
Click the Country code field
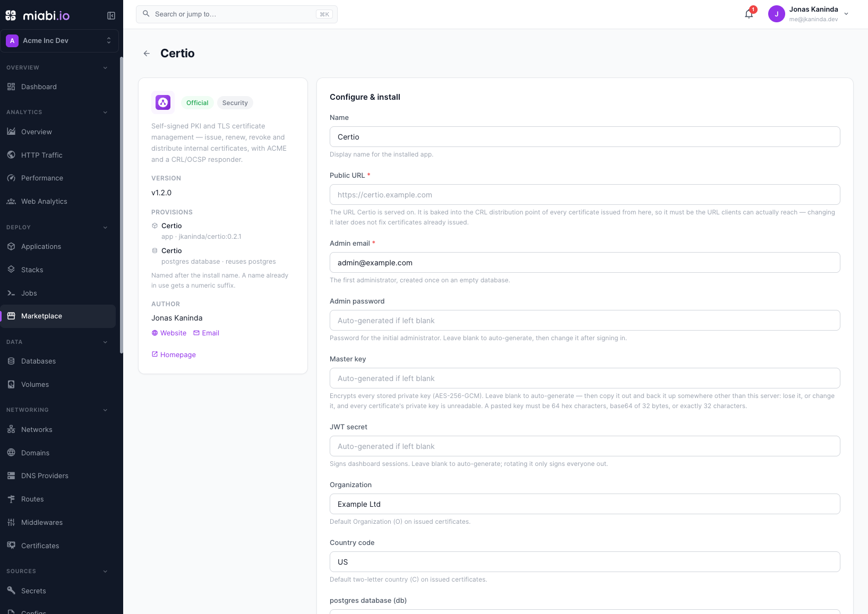point(585,561)
